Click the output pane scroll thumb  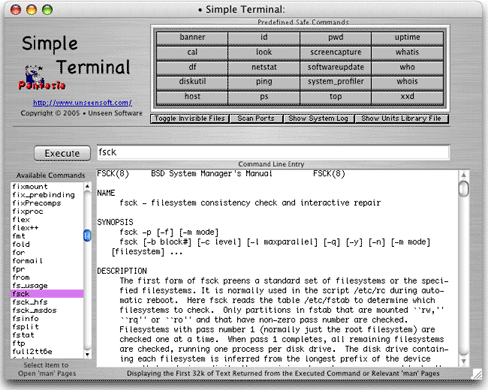tap(464, 189)
